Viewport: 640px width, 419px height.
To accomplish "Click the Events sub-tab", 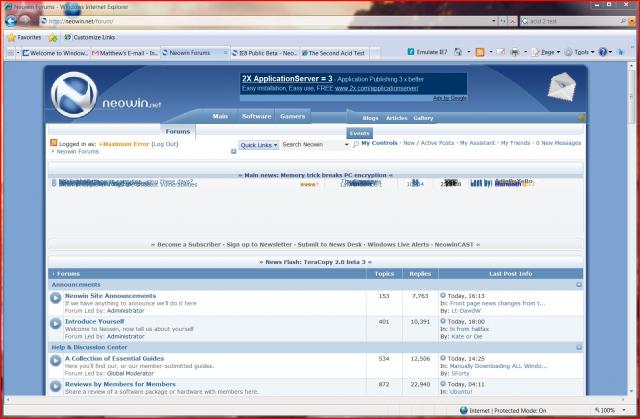I will [x=359, y=133].
